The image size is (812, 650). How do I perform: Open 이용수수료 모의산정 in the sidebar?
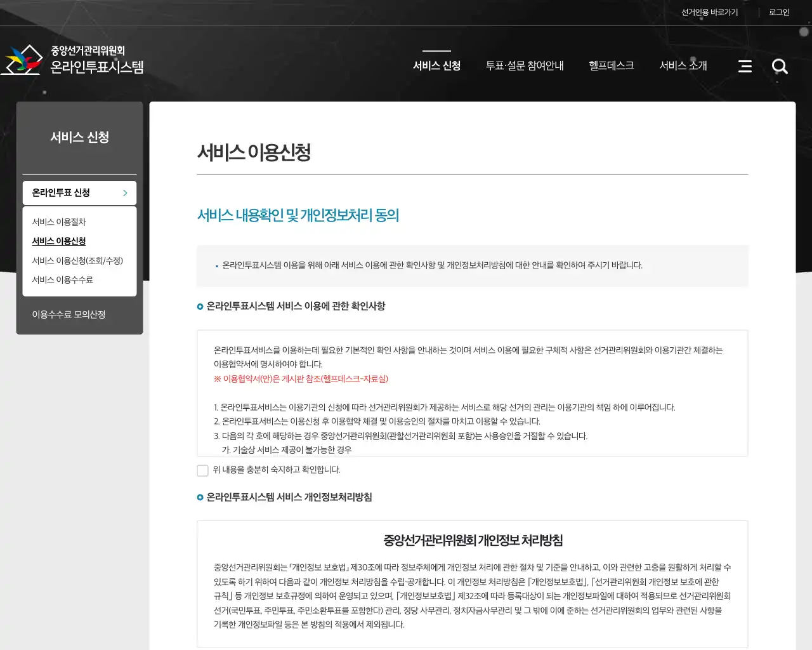(x=68, y=314)
